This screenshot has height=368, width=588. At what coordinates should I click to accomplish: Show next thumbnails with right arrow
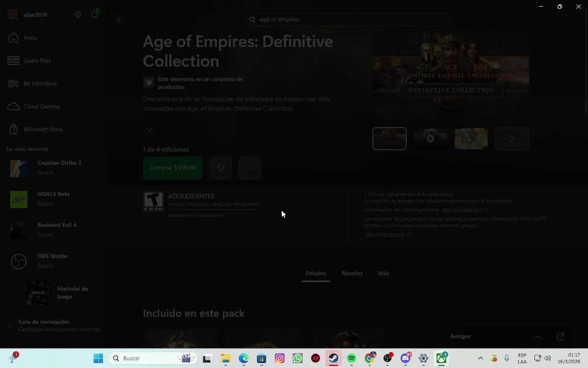point(512,139)
